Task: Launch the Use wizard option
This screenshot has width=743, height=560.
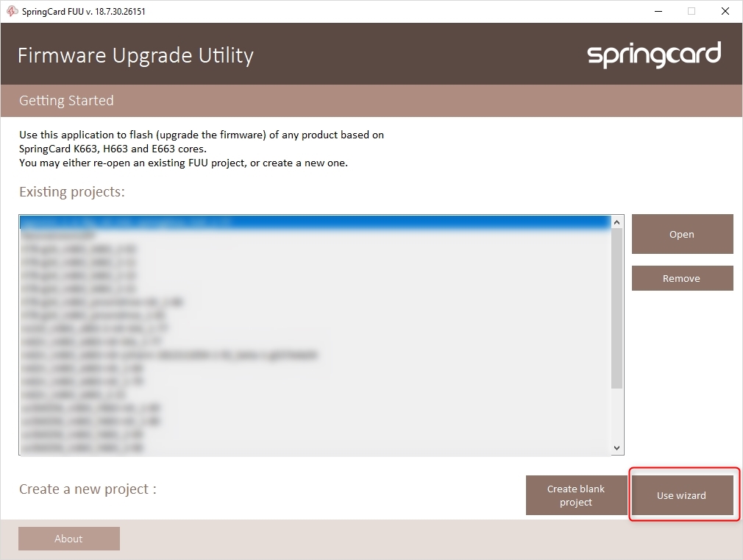Action: tap(682, 495)
